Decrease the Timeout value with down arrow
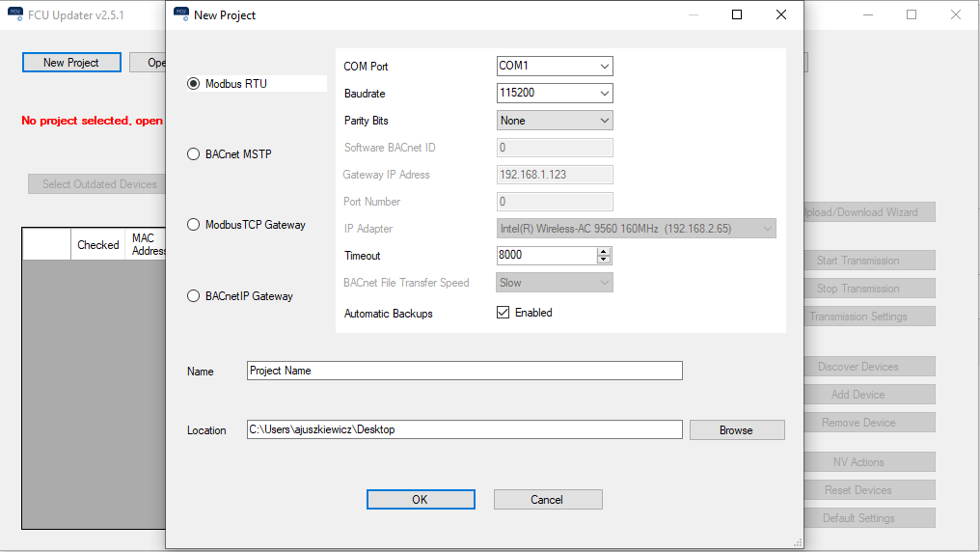 (604, 260)
